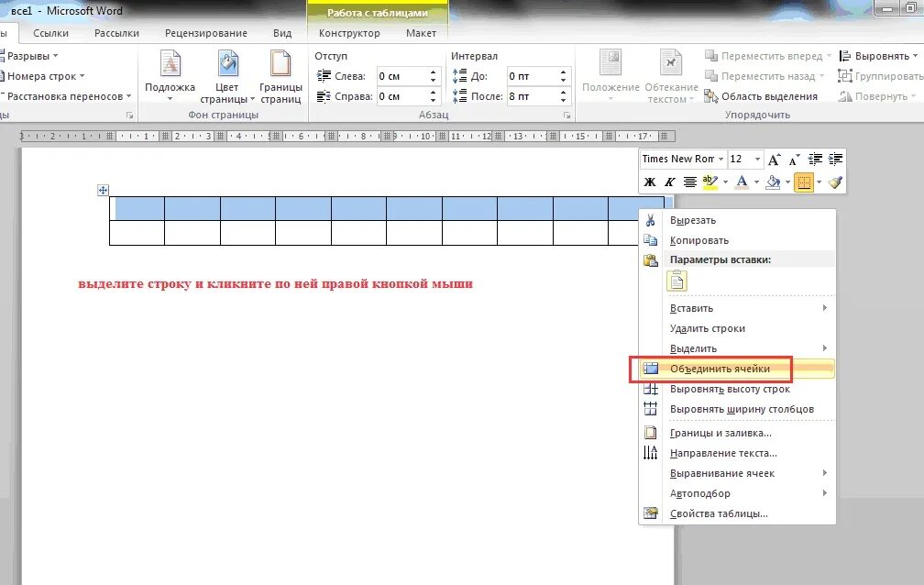
Task: Open the Абзац dialog launcher
Action: click(566, 116)
